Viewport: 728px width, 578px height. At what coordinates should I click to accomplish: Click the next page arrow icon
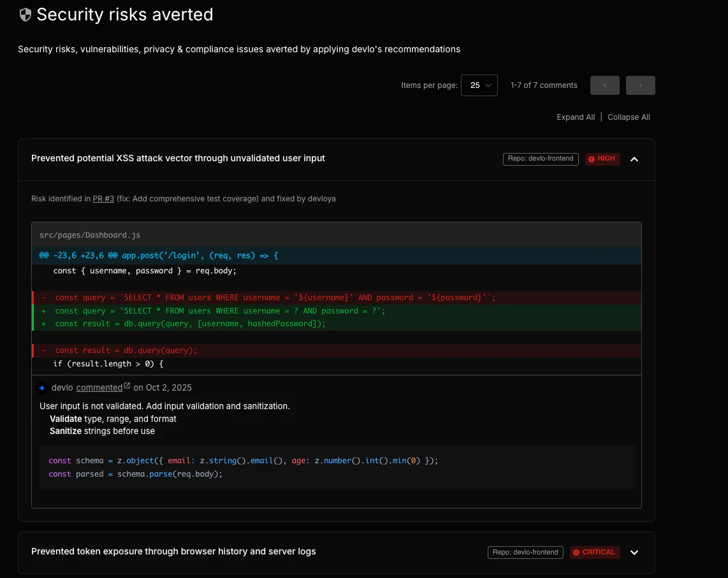click(x=640, y=85)
